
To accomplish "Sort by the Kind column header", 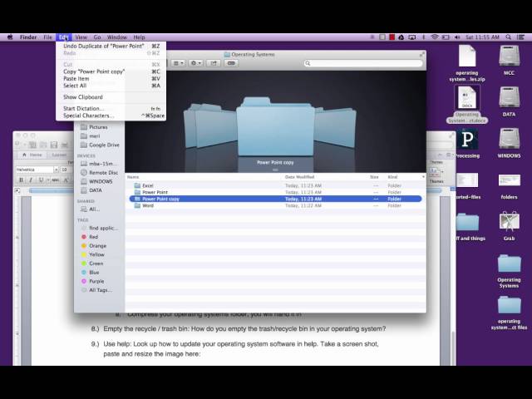I will click(x=392, y=177).
